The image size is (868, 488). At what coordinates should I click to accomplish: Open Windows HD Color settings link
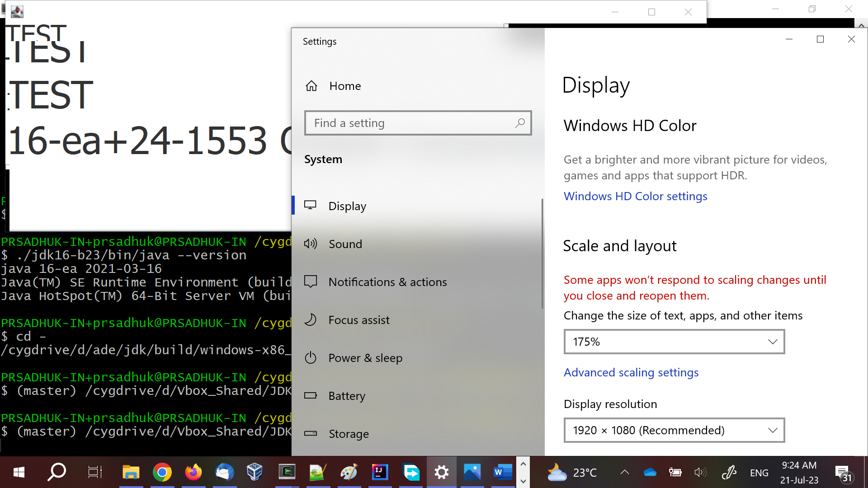(x=635, y=196)
